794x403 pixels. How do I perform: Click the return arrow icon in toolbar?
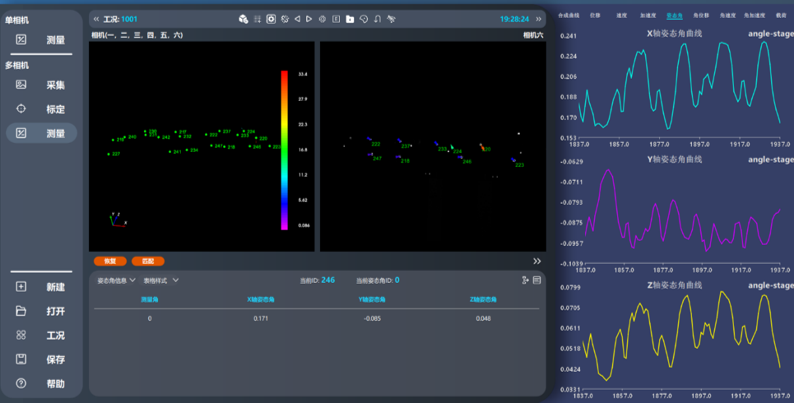(x=377, y=19)
